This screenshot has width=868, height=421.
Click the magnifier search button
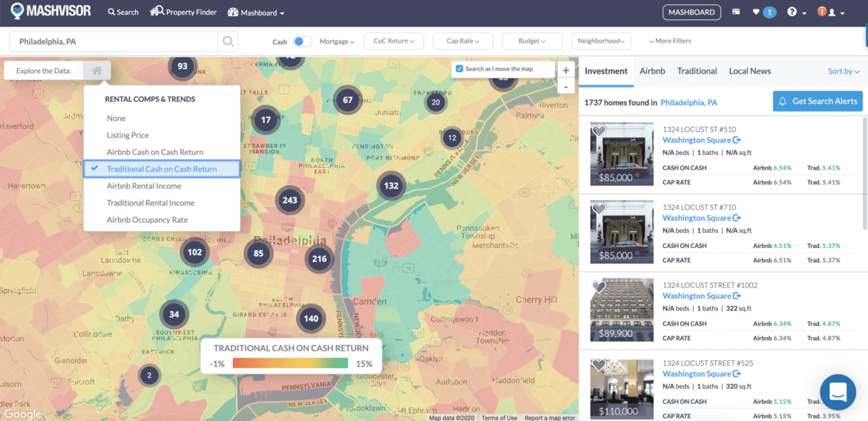(x=228, y=42)
